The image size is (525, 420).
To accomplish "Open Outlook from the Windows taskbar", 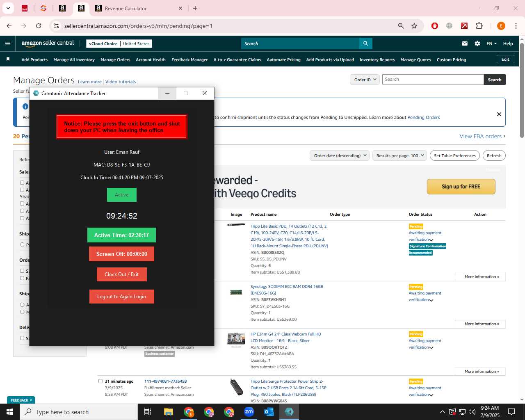I will click(269, 412).
